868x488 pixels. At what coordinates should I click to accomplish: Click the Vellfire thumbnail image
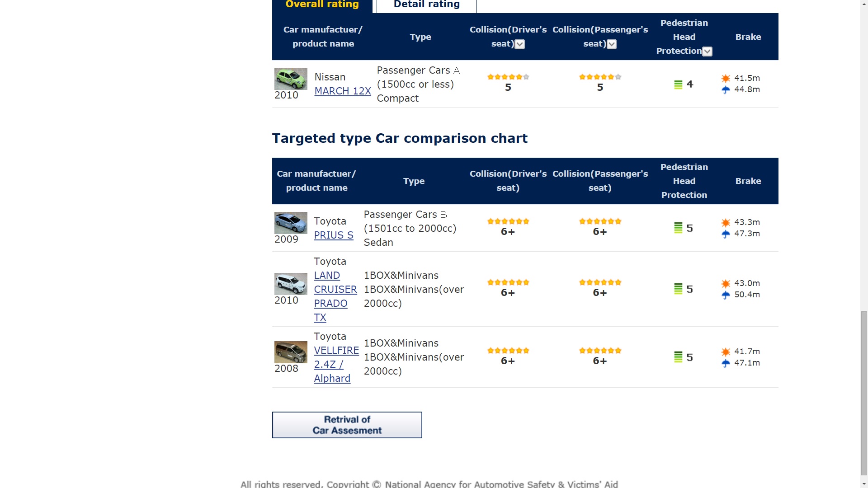coord(291,352)
